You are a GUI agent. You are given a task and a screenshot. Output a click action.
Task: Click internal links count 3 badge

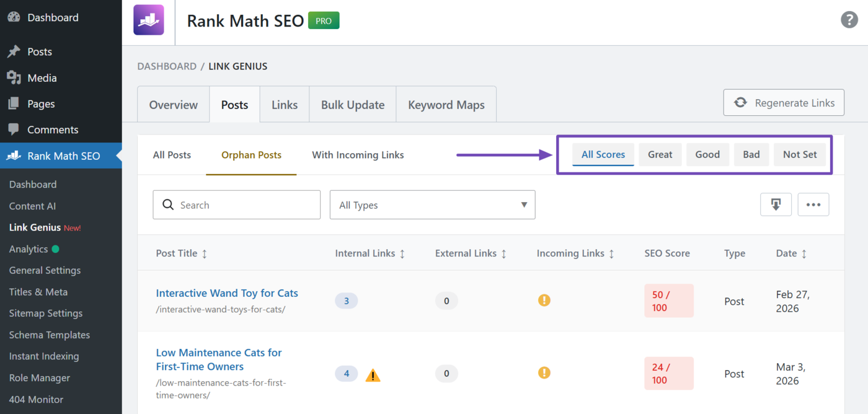pyautogui.click(x=347, y=301)
